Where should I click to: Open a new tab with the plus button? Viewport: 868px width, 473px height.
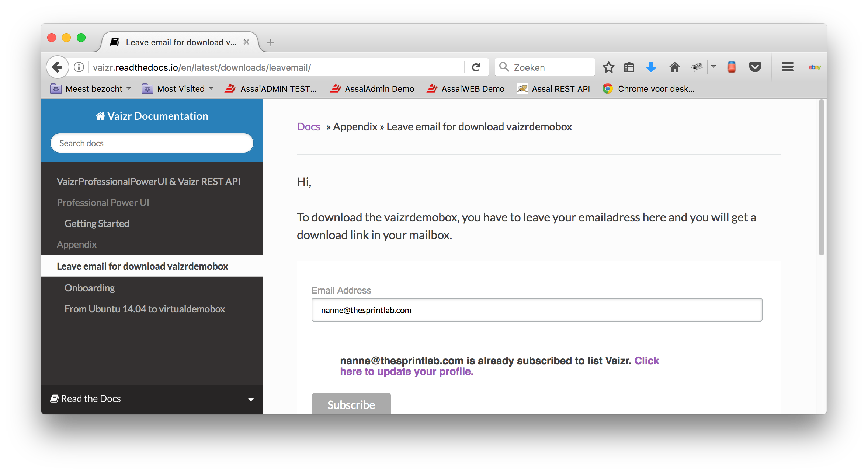[x=271, y=42]
